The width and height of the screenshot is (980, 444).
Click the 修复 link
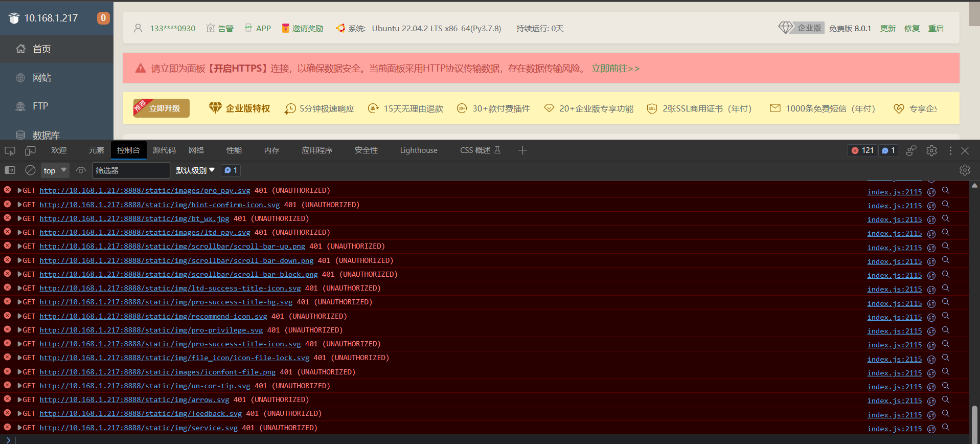912,29
